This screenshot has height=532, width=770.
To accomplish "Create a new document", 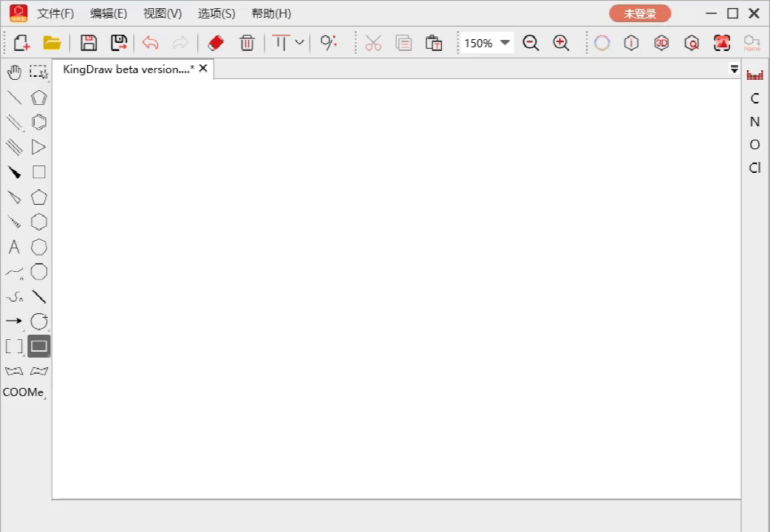I will tap(21, 44).
